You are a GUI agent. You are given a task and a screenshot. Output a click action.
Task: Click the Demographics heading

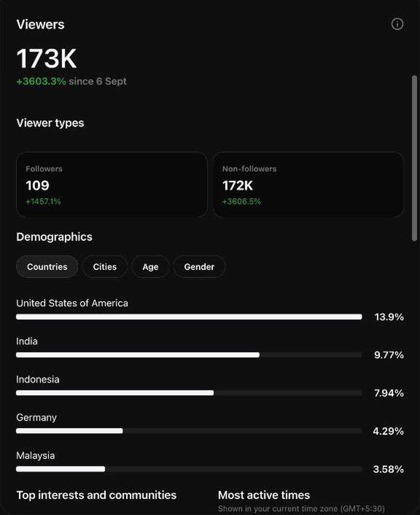click(x=54, y=237)
